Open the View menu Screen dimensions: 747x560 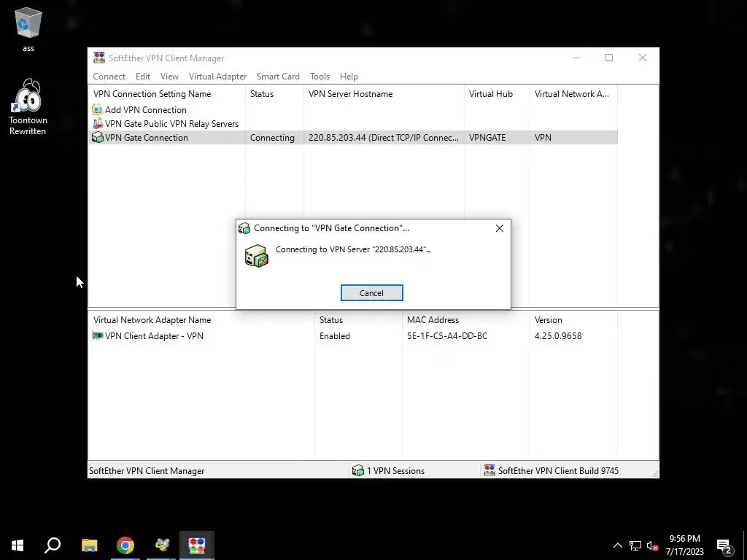(x=169, y=76)
